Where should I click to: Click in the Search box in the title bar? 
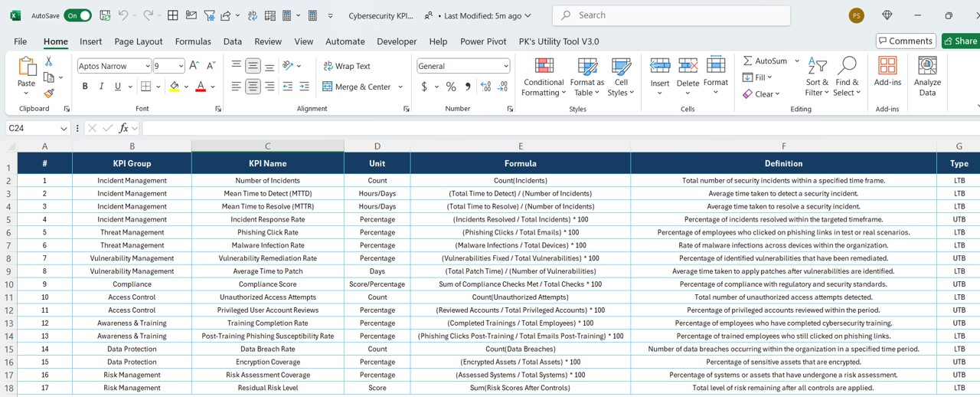(671, 15)
